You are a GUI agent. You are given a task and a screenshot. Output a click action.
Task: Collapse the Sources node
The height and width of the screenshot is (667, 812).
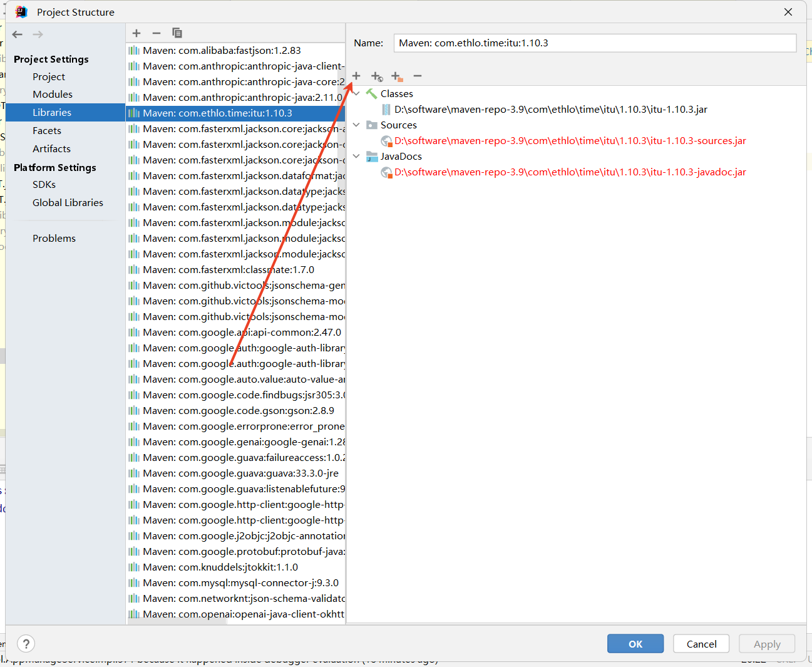356,125
